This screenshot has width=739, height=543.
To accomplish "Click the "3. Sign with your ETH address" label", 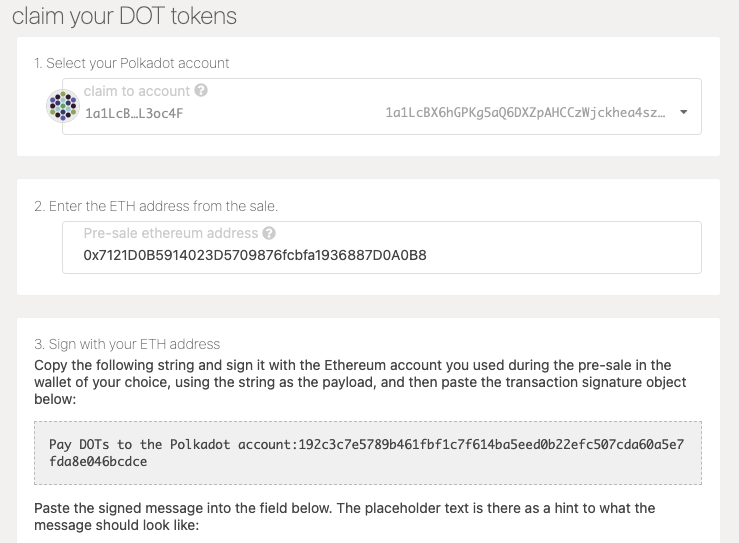I will pos(127,345).
